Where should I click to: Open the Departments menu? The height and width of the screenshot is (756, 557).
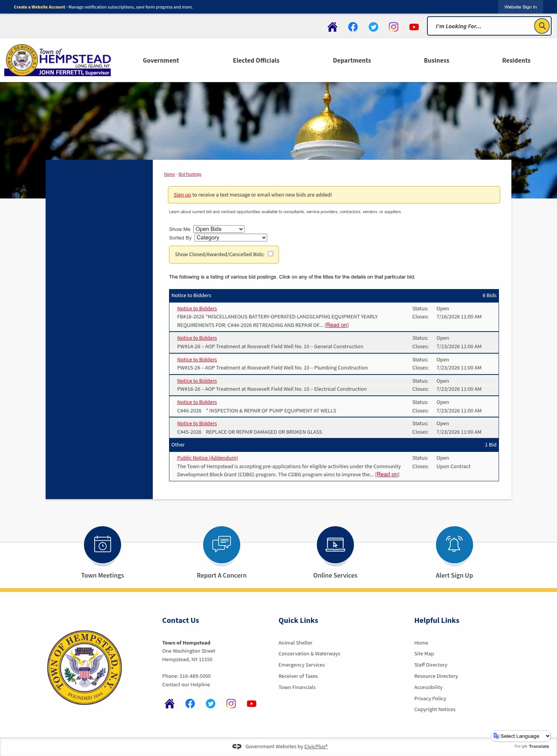click(x=352, y=60)
